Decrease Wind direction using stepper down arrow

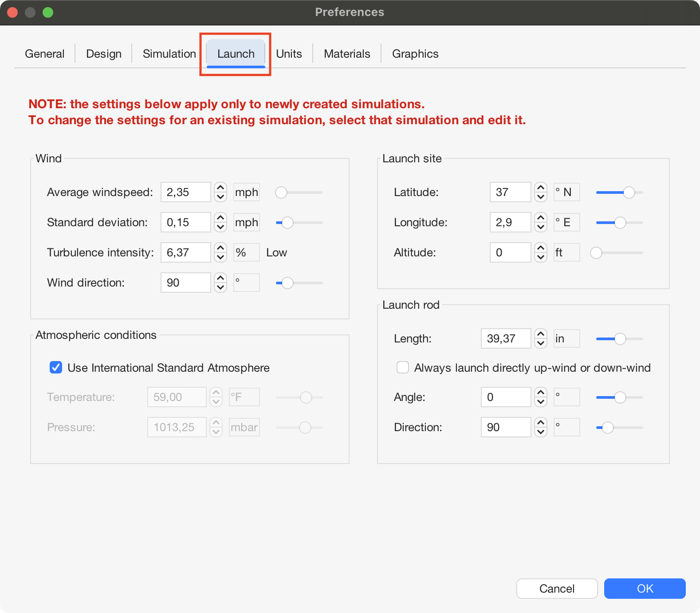tap(220, 287)
